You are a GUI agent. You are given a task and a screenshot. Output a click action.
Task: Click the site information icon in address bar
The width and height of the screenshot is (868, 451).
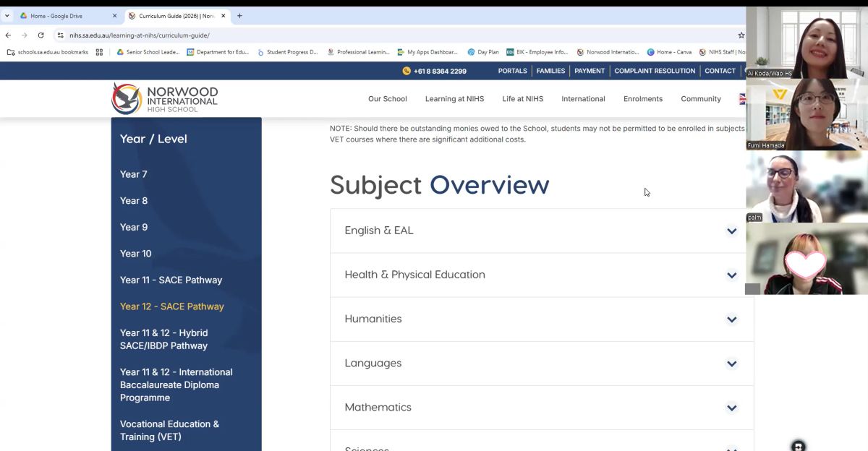[61, 35]
